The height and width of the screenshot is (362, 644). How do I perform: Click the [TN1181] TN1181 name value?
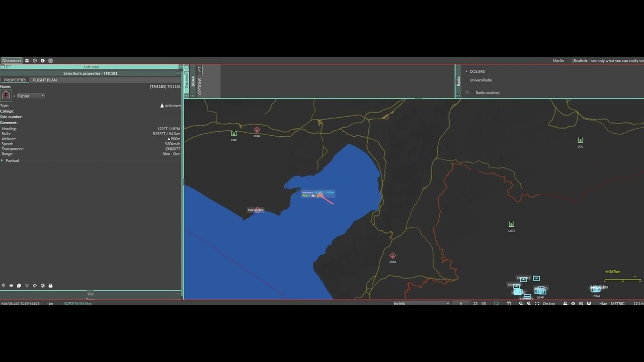tap(165, 86)
